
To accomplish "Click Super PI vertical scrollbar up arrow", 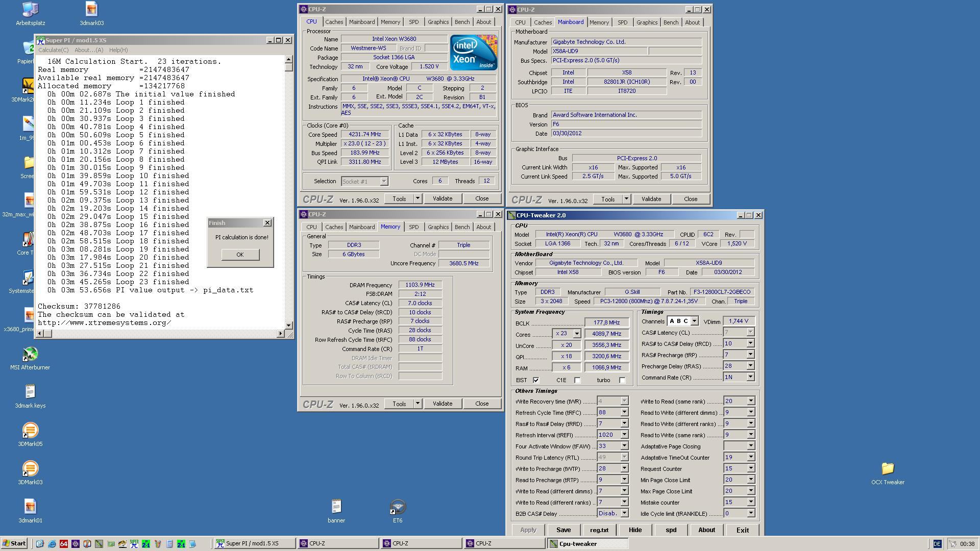I will pos(289,59).
